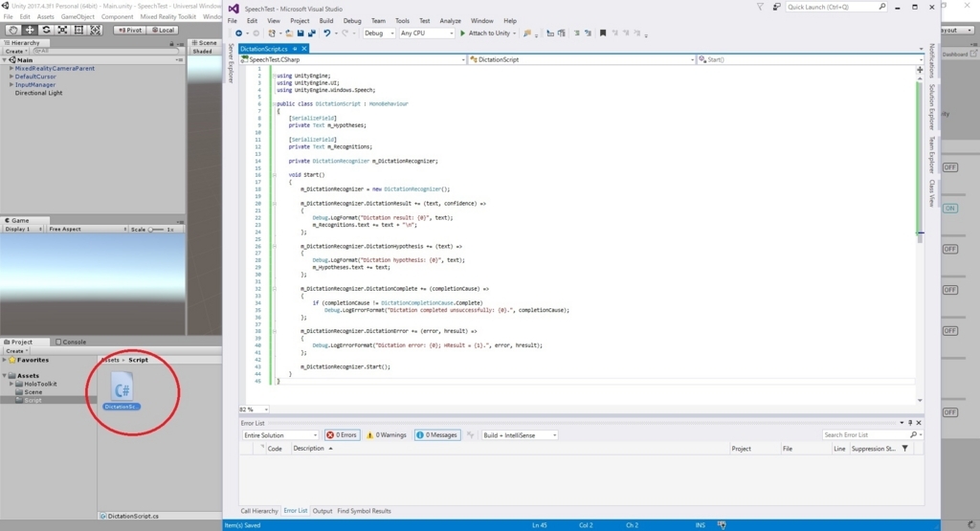Pin the DictationScript.cs tab

[295, 49]
